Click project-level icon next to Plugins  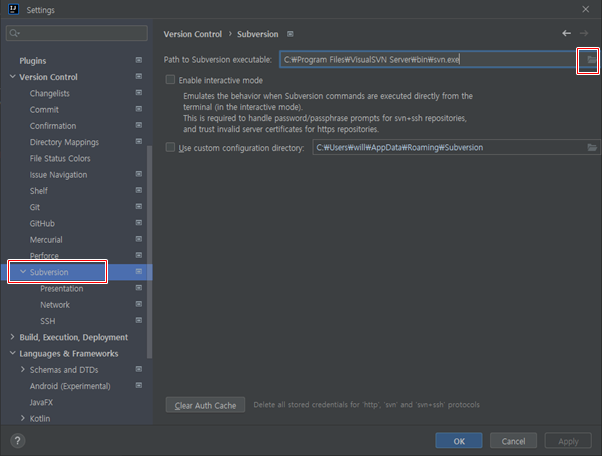point(139,60)
